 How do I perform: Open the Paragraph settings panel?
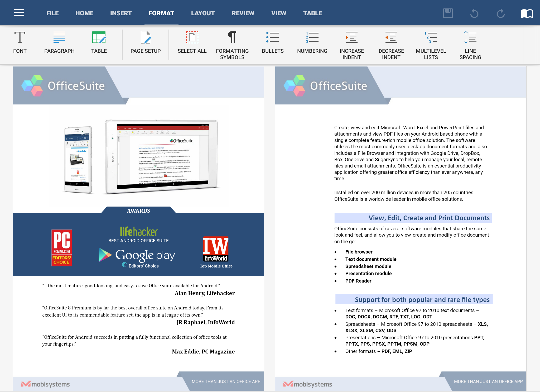(x=59, y=42)
